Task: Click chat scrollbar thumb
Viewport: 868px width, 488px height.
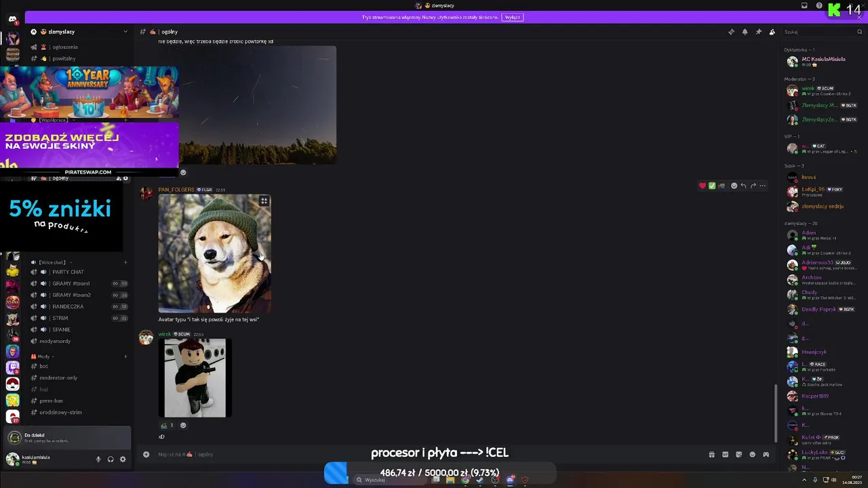Action: coord(776,412)
